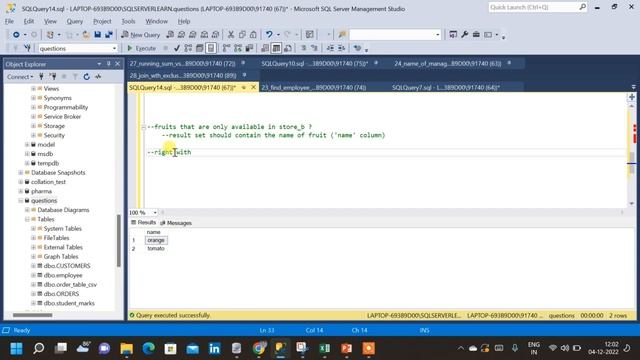Toggle the Results to File button
Viewport: 640px width, 360px height.
pyautogui.click(x=288, y=48)
